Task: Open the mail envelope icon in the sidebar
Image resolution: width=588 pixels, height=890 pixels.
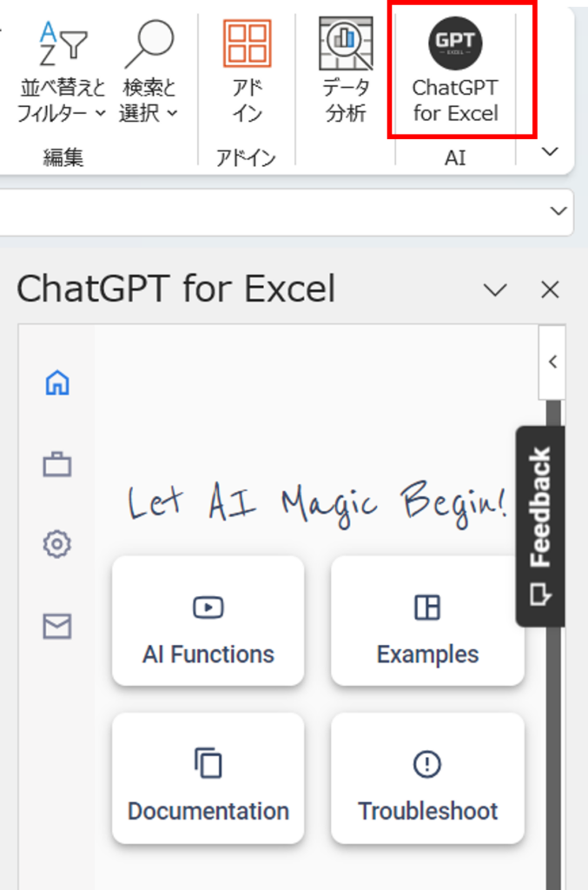Action: point(57,626)
